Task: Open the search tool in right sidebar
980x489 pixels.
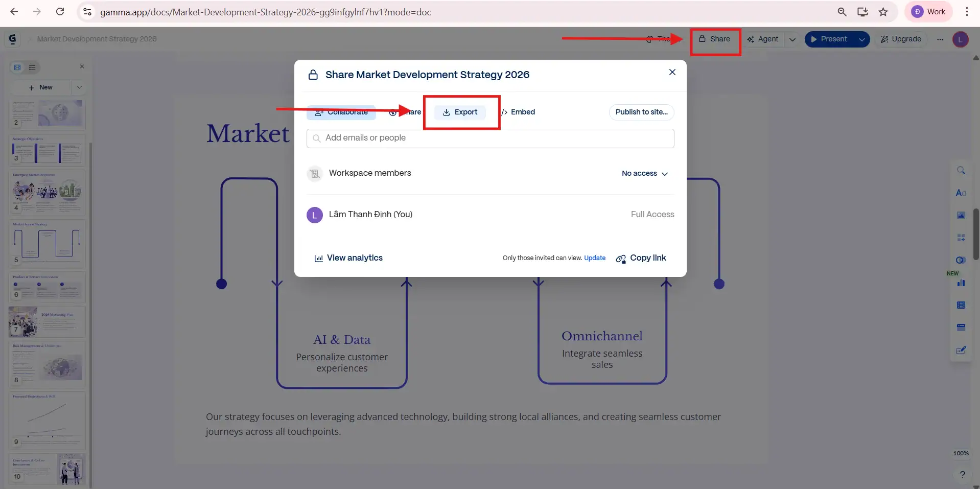Action: click(962, 170)
